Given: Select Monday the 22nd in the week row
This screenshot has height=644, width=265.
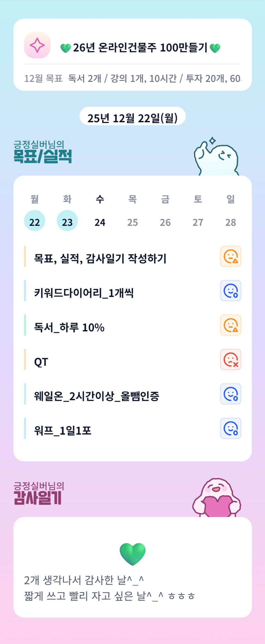Looking at the screenshot, I should 35,221.
